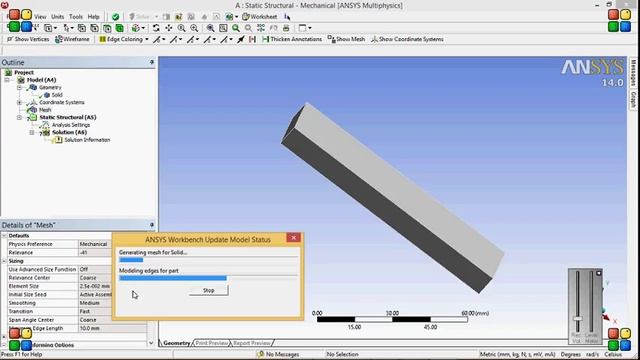The width and height of the screenshot is (640, 360).
Task: Open the viewports layout dropdown
Action: pos(304,28)
